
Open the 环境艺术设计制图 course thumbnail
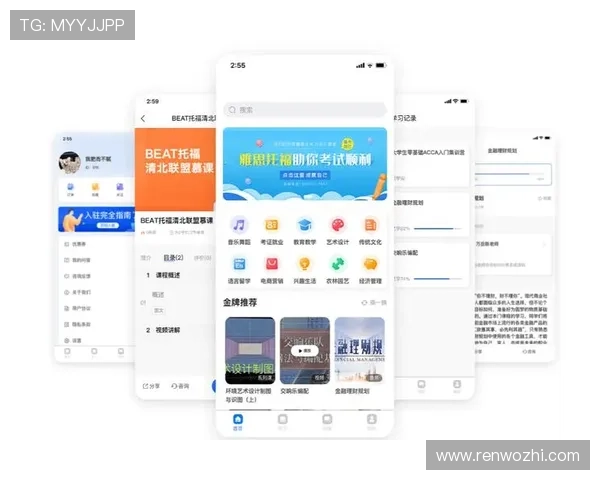[x=250, y=350]
